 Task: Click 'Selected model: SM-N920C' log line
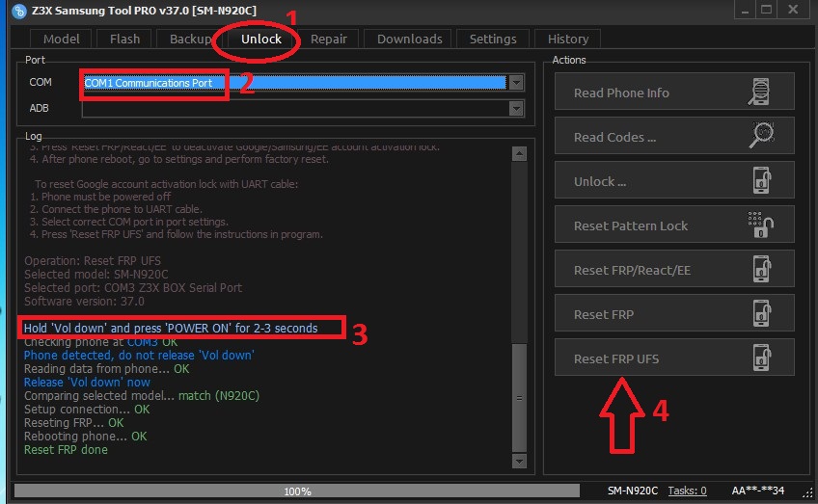pyautogui.click(x=96, y=274)
